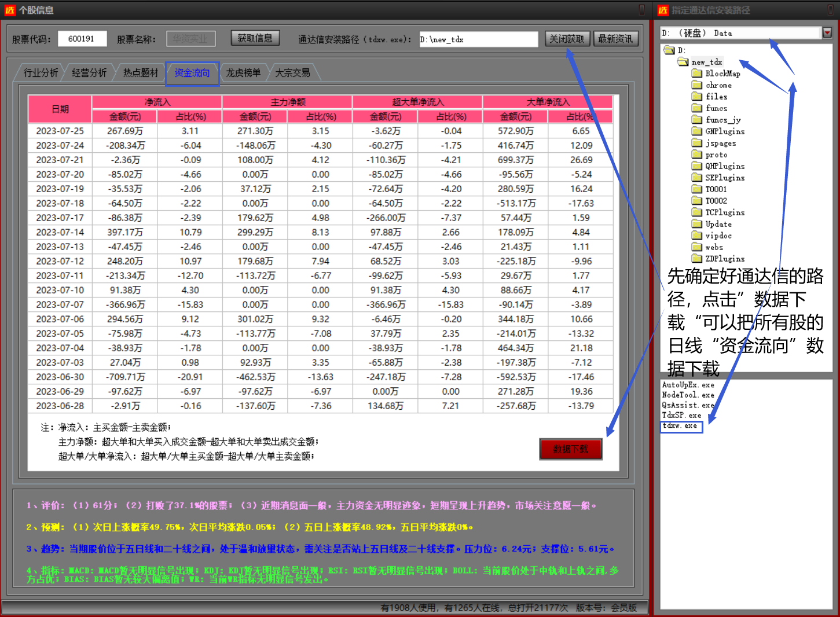Click the 获取信息 button
This screenshot has width=840, height=617.
[255, 38]
